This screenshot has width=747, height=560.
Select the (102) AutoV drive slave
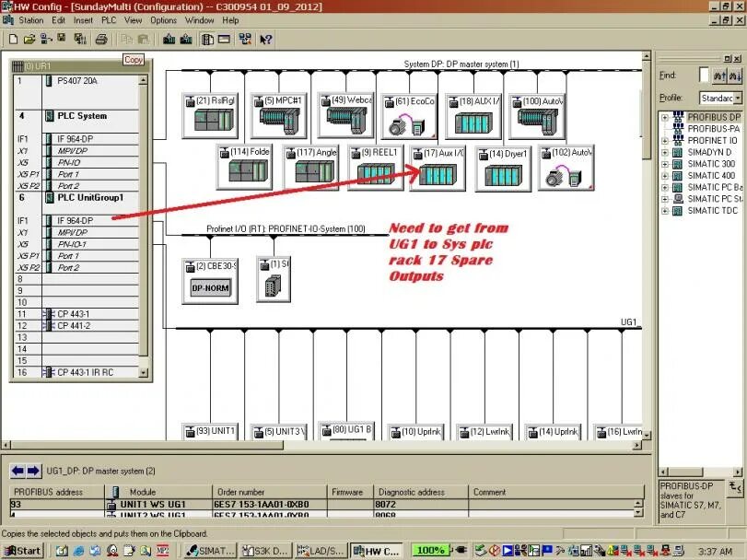coord(566,168)
